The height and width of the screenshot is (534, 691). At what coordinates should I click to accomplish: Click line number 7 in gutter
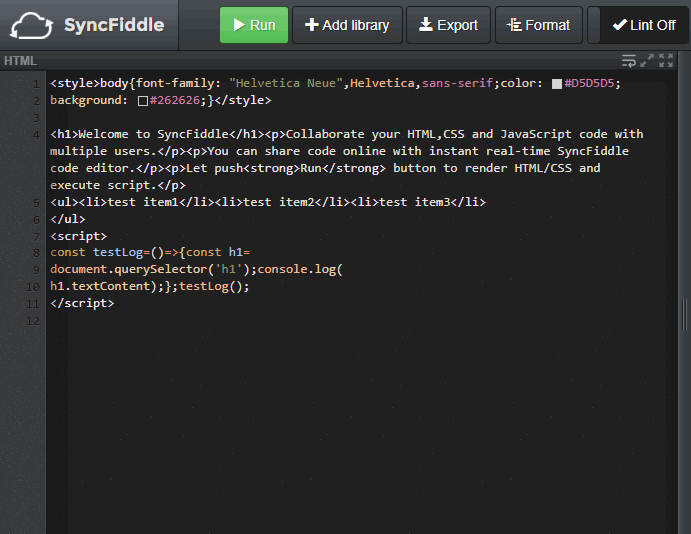36,237
